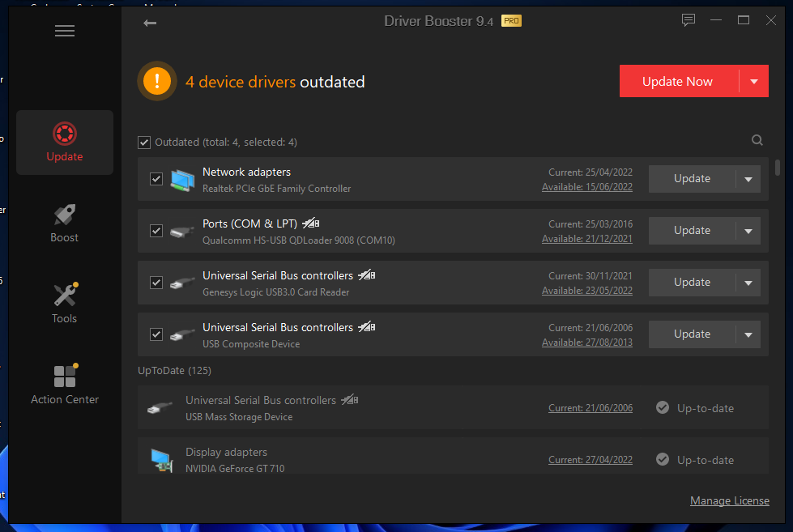Click the NVIDIA GeForce display adapter icon
Screen dimensions: 793x532
click(163, 460)
